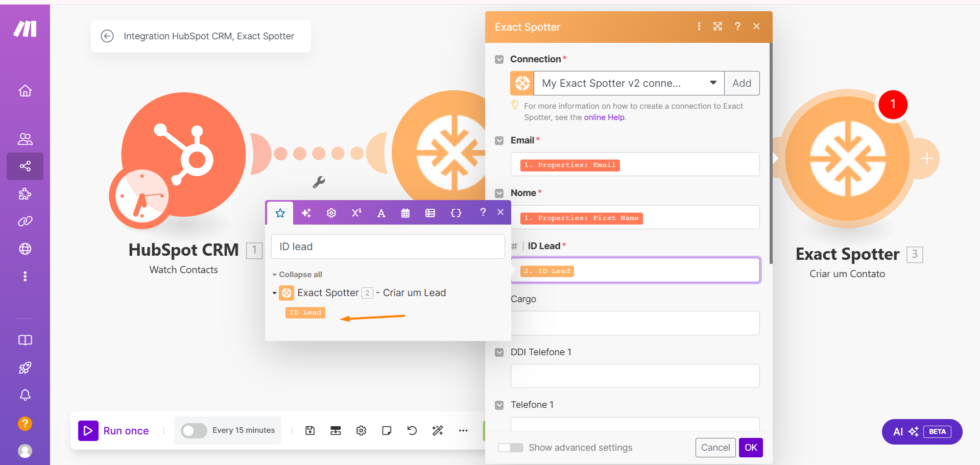Open scenario inputs icon in toolbar

(336, 431)
